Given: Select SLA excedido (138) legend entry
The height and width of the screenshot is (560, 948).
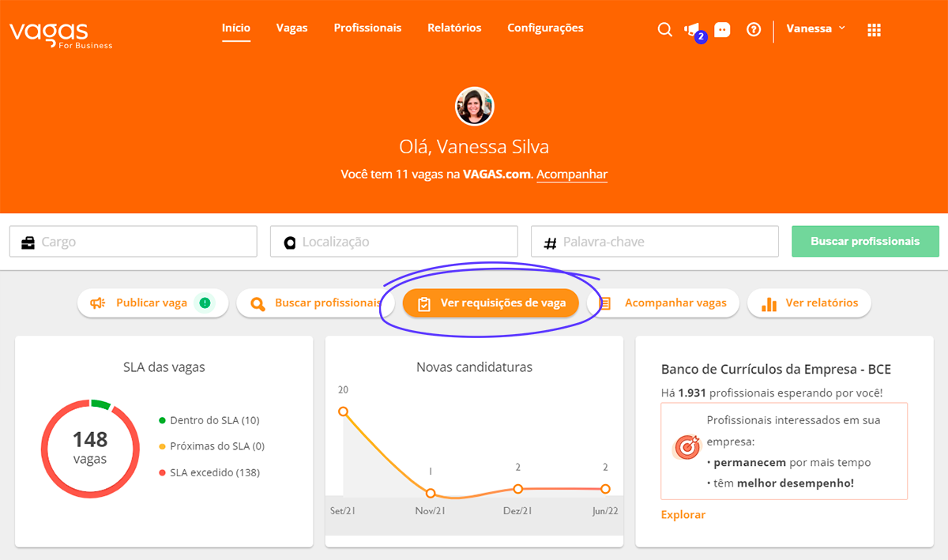Looking at the screenshot, I should click(209, 472).
